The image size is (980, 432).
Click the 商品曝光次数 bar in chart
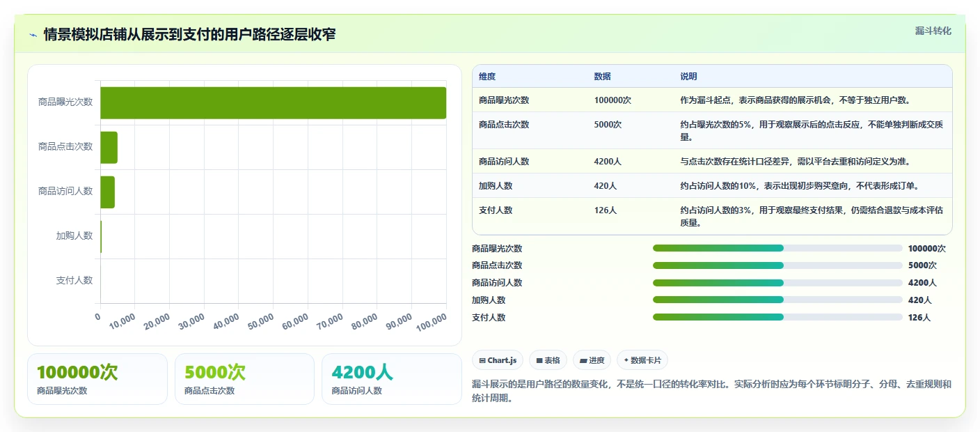point(274,102)
